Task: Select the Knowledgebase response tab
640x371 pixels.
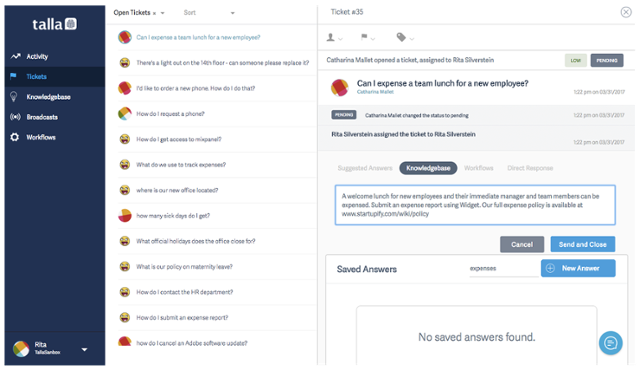Action: coord(428,168)
